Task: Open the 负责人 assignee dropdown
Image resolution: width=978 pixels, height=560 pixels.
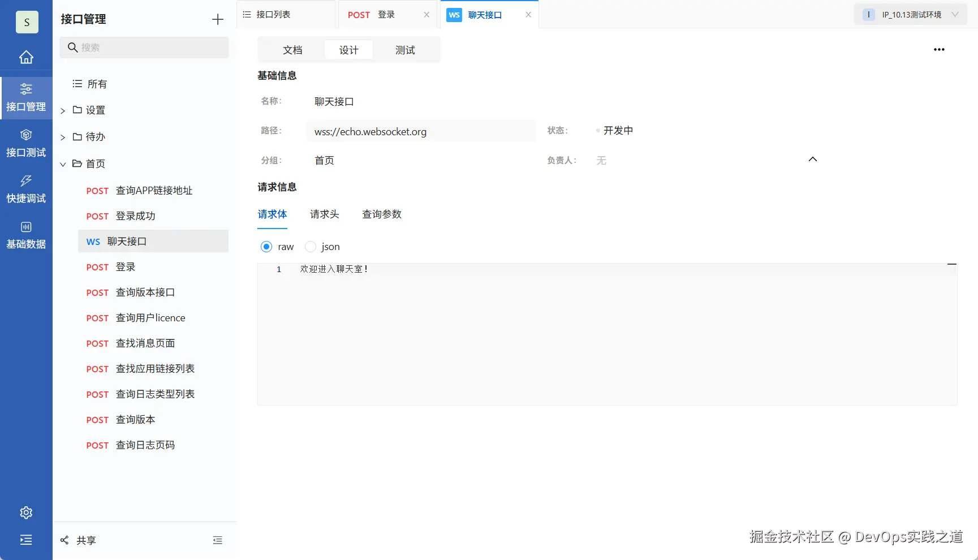Action: (601, 161)
